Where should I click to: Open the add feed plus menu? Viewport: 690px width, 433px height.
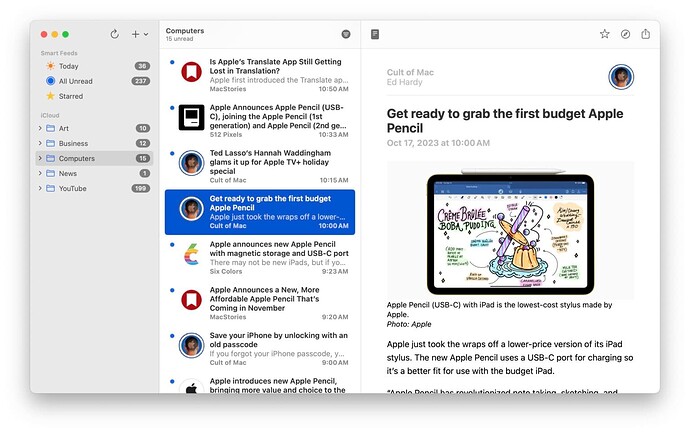pyautogui.click(x=139, y=34)
